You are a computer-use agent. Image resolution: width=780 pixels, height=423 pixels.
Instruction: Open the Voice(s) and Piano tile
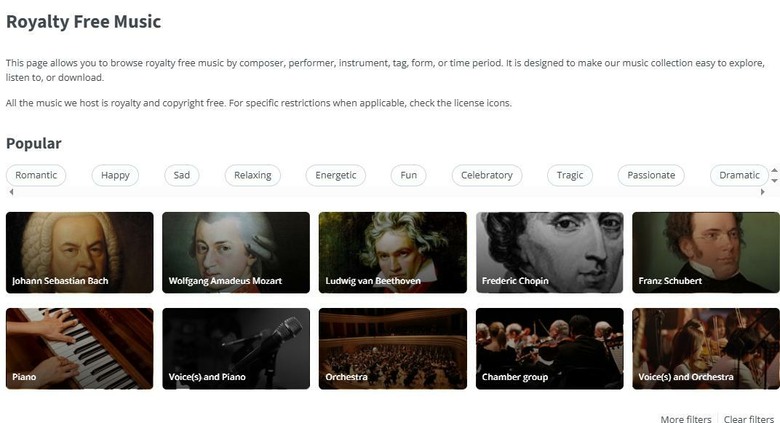pos(236,348)
